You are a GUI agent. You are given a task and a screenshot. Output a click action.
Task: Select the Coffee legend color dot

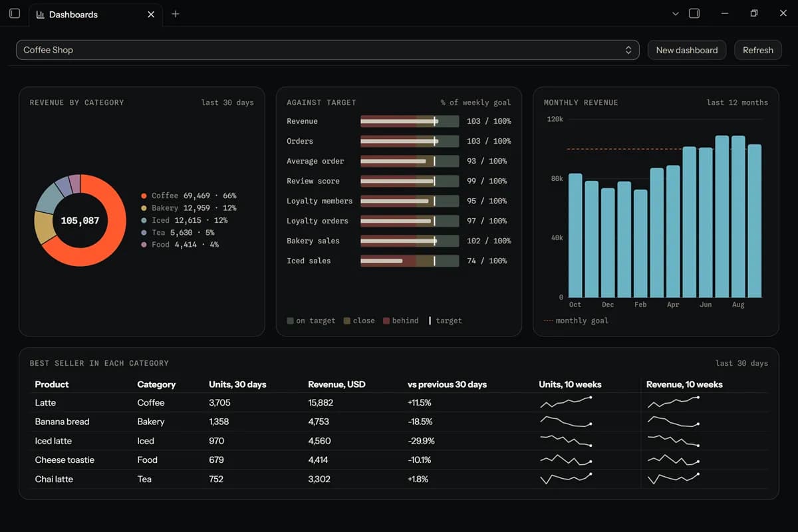[144, 196]
